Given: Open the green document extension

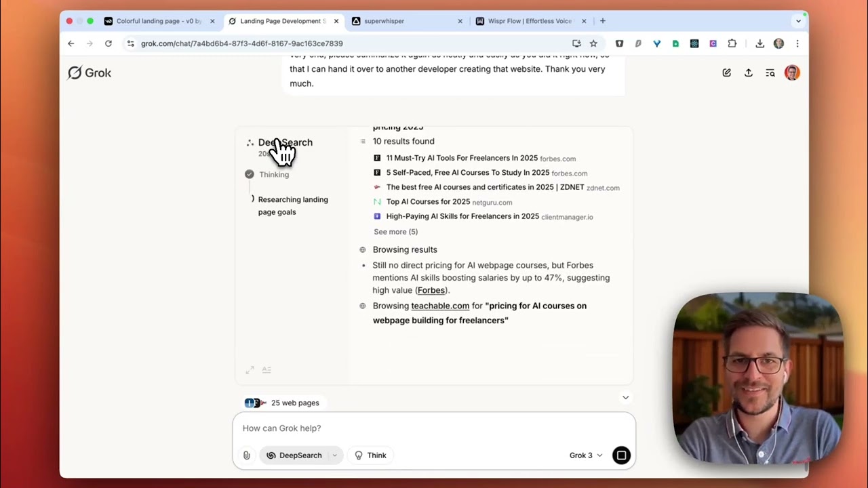Looking at the screenshot, I should (x=675, y=43).
